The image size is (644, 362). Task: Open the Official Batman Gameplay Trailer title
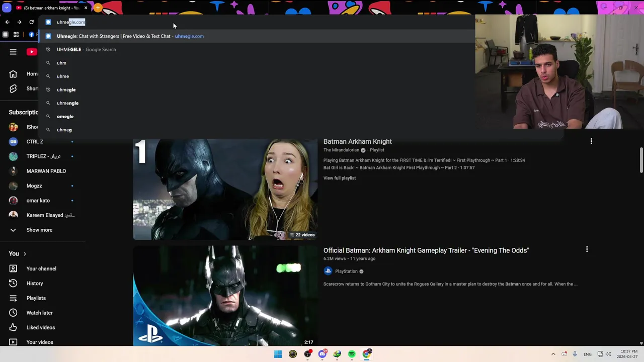(x=426, y=250)
